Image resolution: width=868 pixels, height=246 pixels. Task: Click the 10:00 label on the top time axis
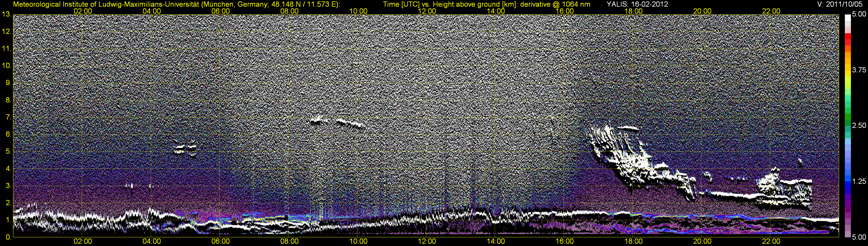tap(358, 11)
